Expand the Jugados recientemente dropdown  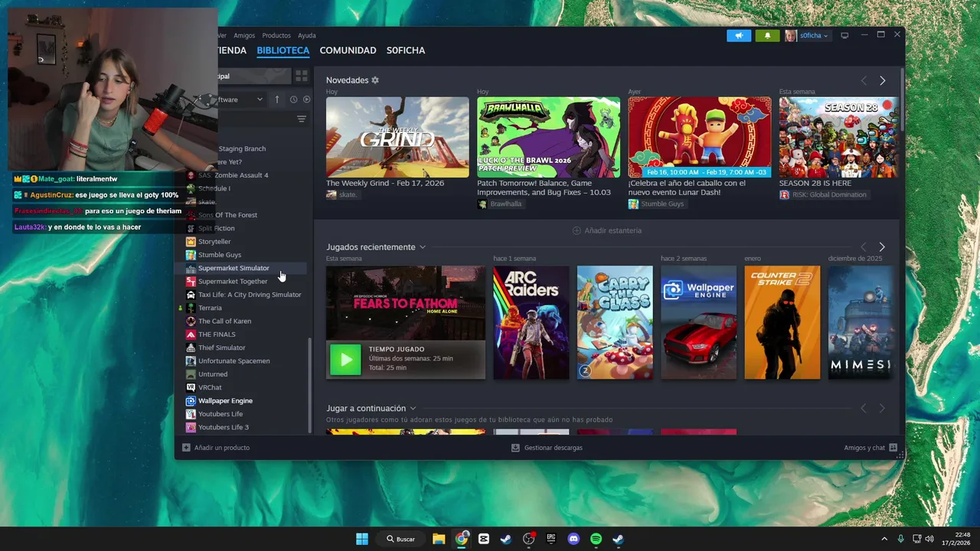423,247
